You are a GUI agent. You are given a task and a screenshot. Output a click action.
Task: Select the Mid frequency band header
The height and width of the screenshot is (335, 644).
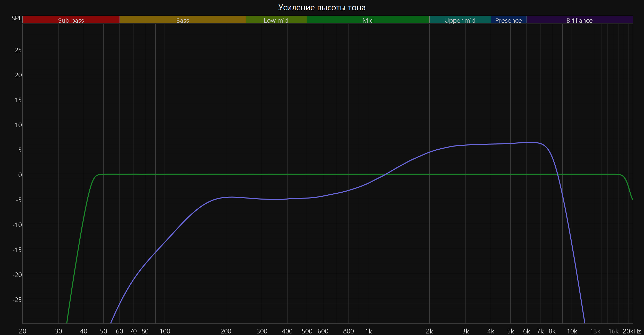click(368, 20)
